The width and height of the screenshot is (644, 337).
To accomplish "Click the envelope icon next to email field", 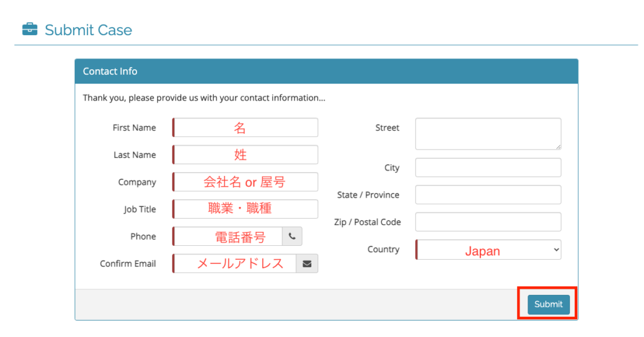I will coord(306,263).
